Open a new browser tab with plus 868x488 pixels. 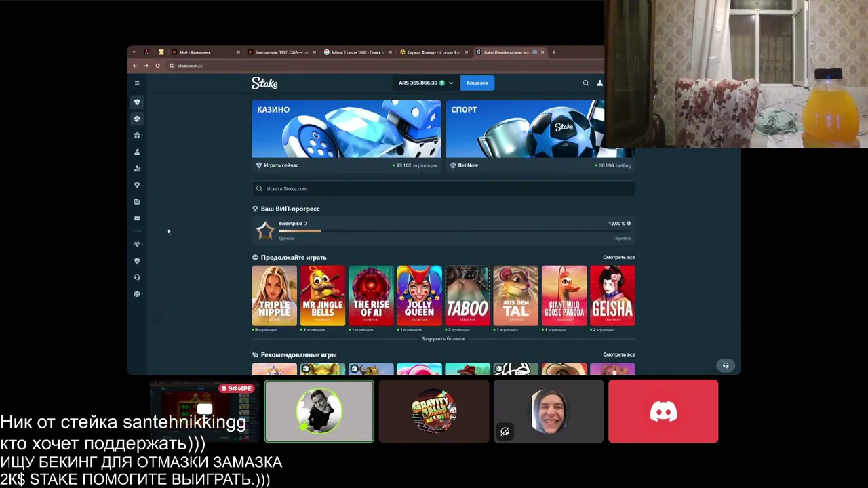tap(553, 52)
